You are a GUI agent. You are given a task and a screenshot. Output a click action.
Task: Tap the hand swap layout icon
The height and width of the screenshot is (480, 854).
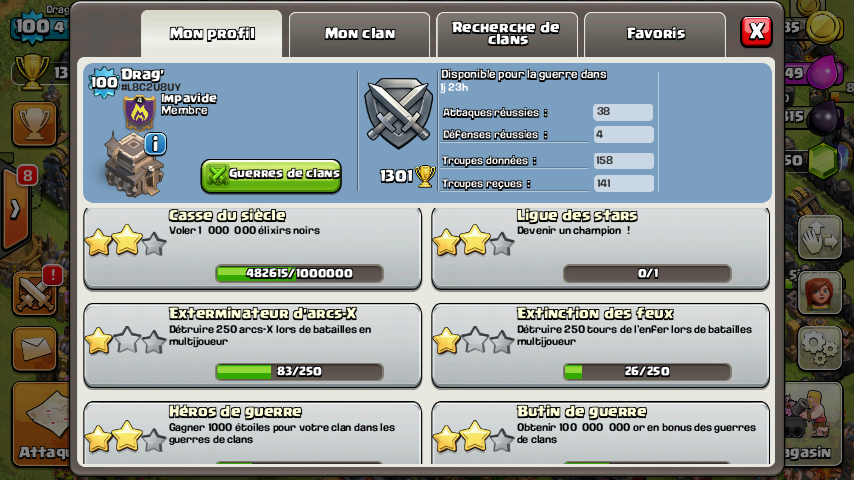coord(820,237)
